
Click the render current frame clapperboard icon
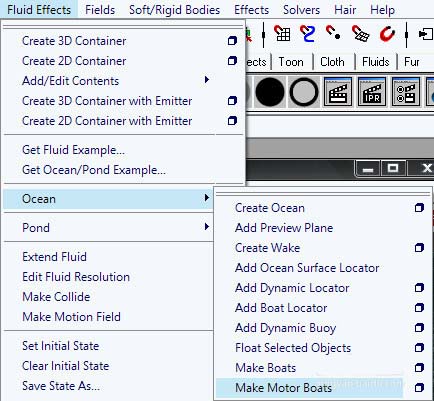point(338,92)
